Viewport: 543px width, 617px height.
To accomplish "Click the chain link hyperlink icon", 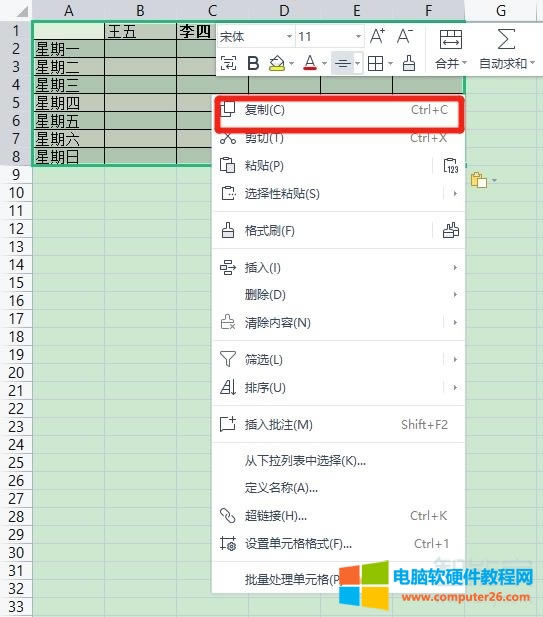I will point(228,515).
